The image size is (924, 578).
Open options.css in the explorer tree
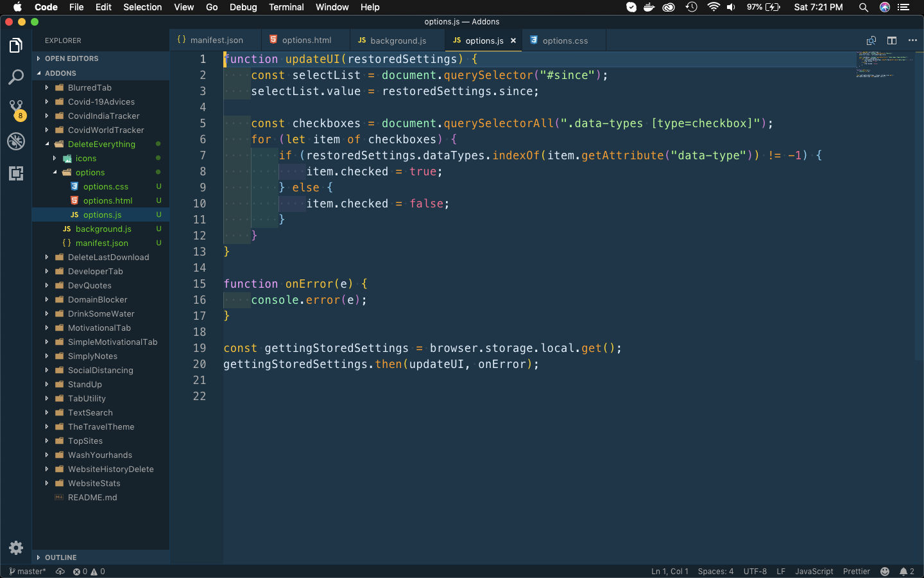[x=101, y=186]
